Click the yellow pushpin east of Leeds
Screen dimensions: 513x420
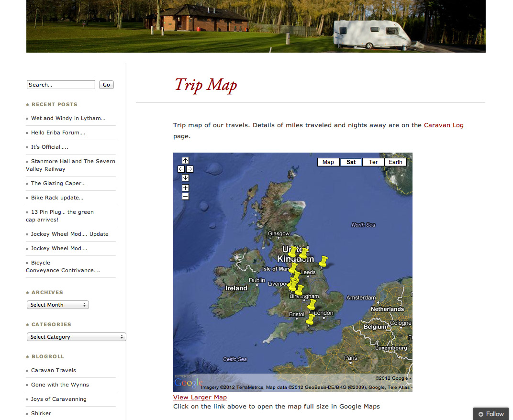323,262
